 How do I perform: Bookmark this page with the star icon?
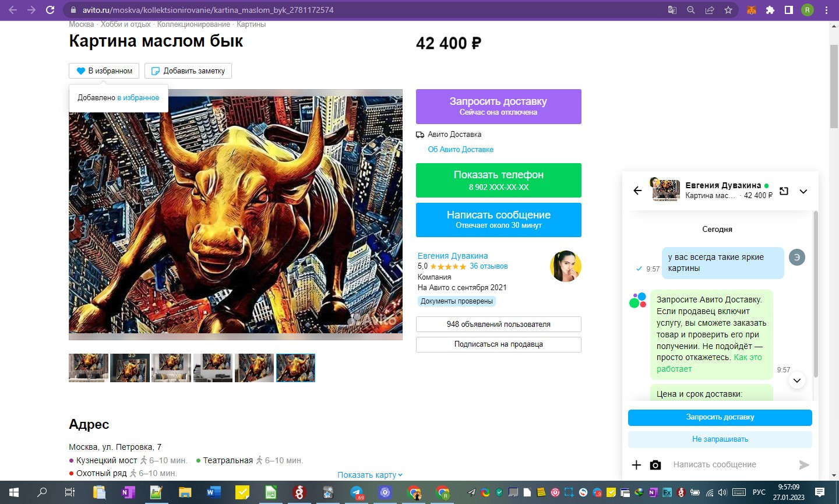click(x=728, y=10)
